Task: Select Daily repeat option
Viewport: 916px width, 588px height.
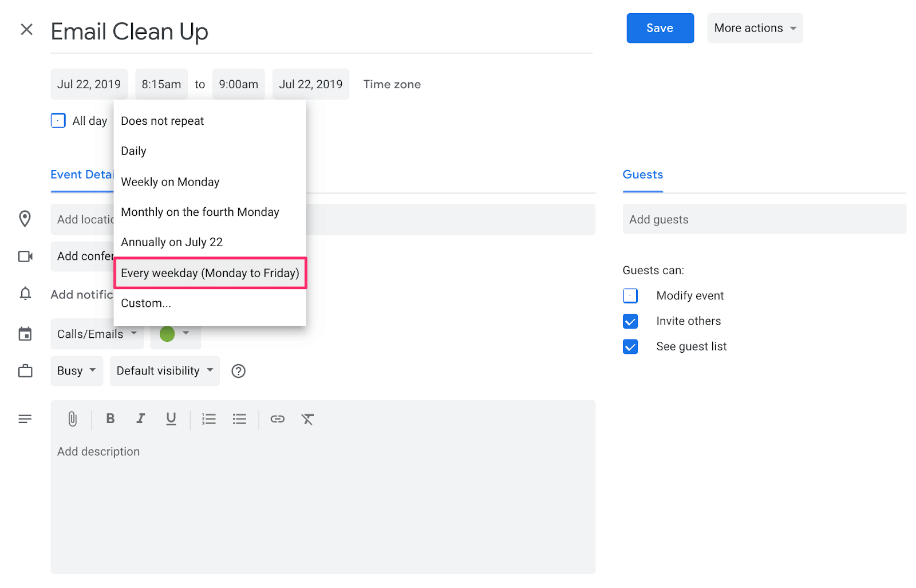Action: pos(210,151)
